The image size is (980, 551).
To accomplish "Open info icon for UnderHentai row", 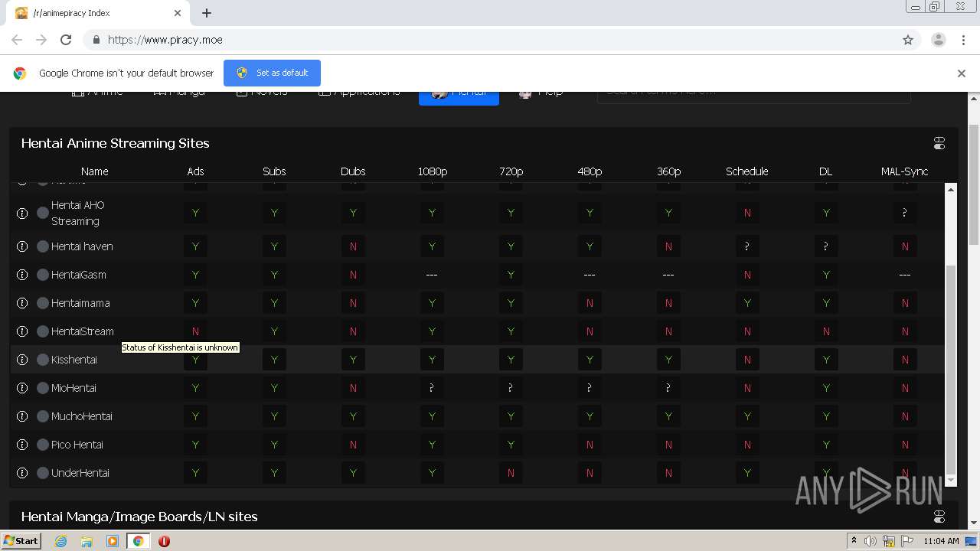I will pyautogui.click(x=22, y=473).
